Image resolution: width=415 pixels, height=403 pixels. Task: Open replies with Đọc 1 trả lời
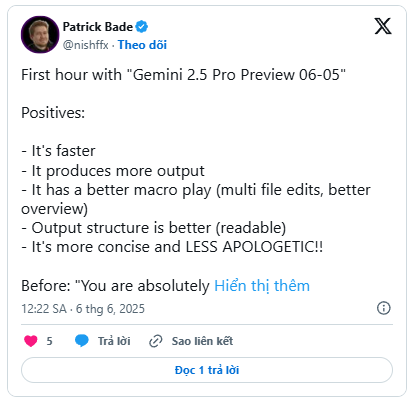(207, 370)
